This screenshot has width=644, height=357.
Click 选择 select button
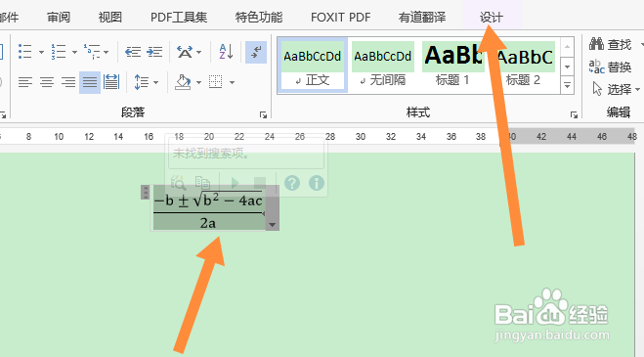tap(616, 89)
